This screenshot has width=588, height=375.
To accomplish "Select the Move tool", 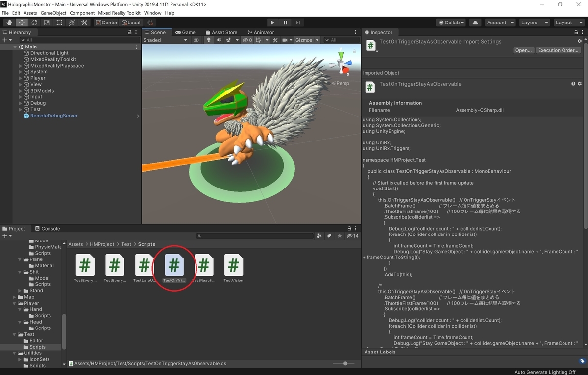I will 22,23.
